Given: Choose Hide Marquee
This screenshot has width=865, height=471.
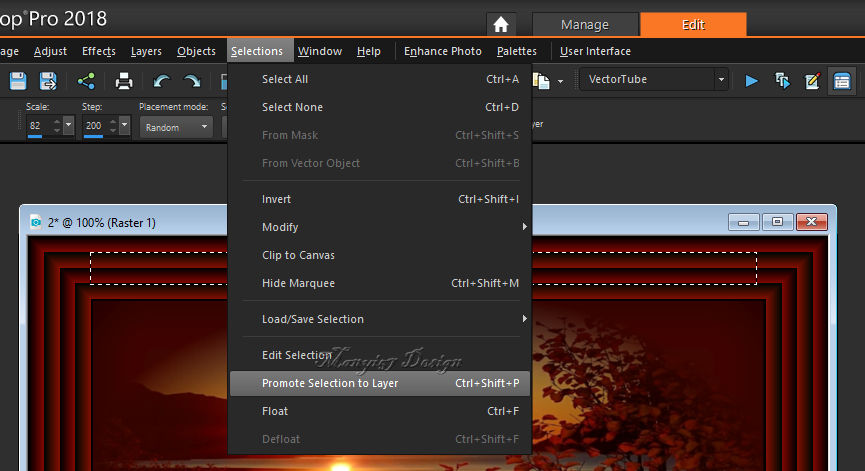Looking at the screenshot, I should click(380, 283).
